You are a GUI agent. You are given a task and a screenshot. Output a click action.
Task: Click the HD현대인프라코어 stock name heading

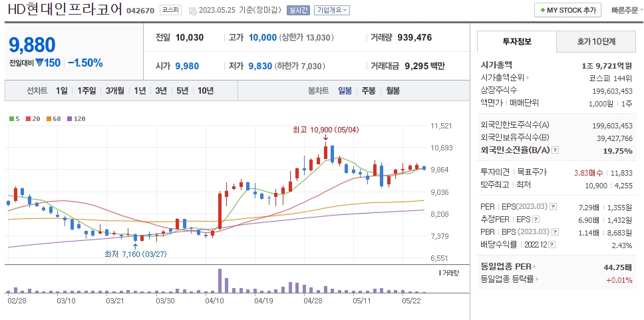(x=65, y=10)
